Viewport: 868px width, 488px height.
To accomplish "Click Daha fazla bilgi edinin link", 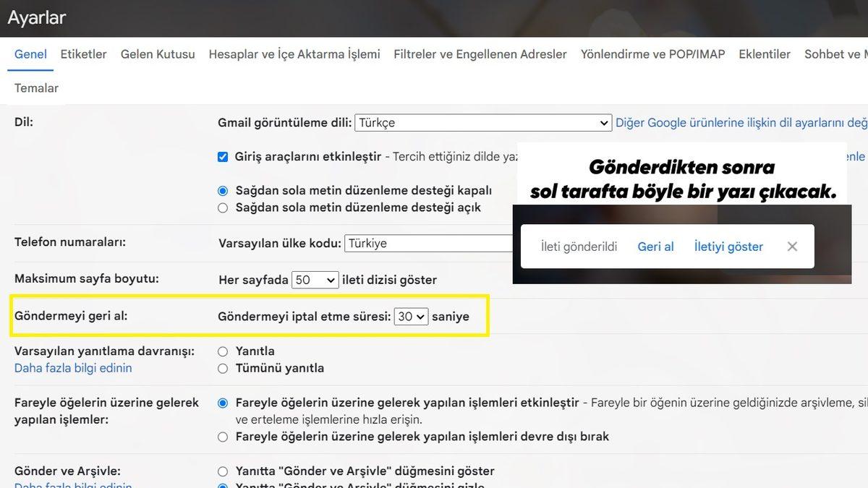I will tap(73, 367).
